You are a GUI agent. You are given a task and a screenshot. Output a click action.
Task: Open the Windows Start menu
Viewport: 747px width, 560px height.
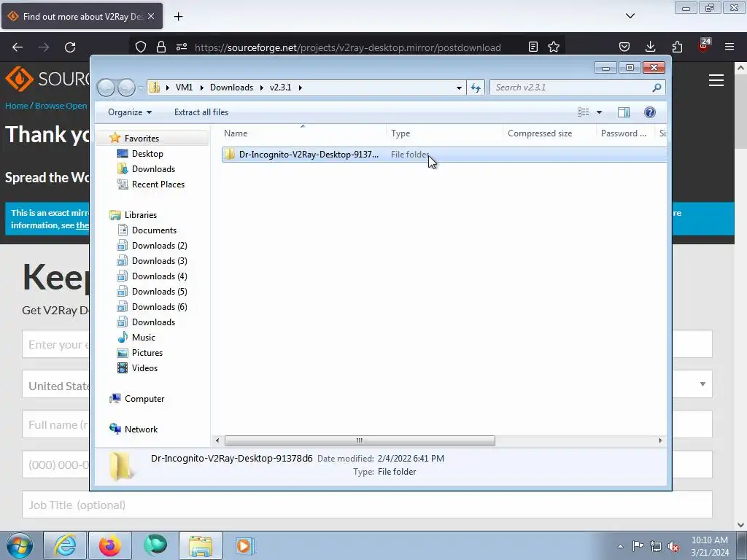pos(20,545)
